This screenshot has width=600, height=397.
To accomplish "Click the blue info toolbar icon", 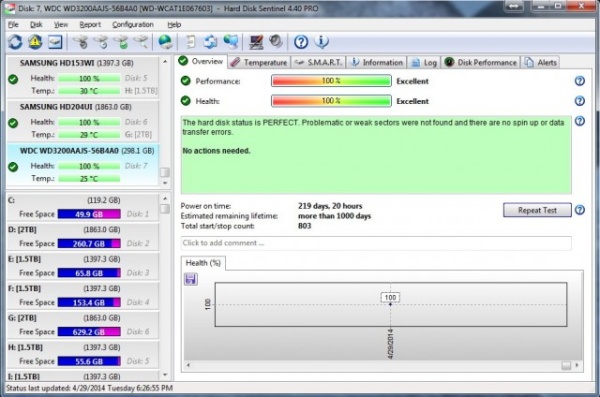I will [321, 42].
